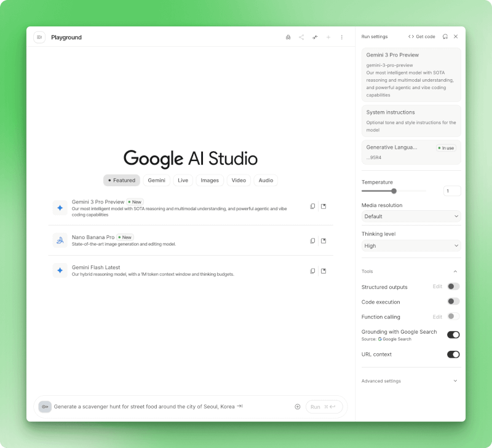Copy the Gemini Flash Latest model name
Viewport: 492px width, 448px height.
click(x=312, y=270)
